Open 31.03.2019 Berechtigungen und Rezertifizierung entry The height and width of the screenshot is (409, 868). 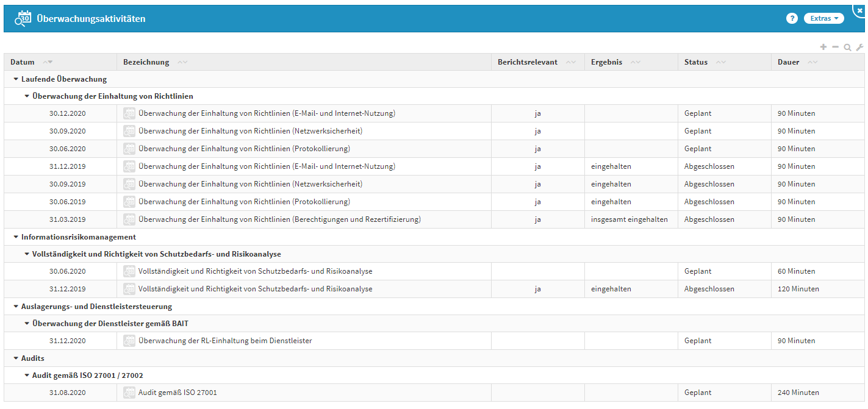(x=279, y=219)
